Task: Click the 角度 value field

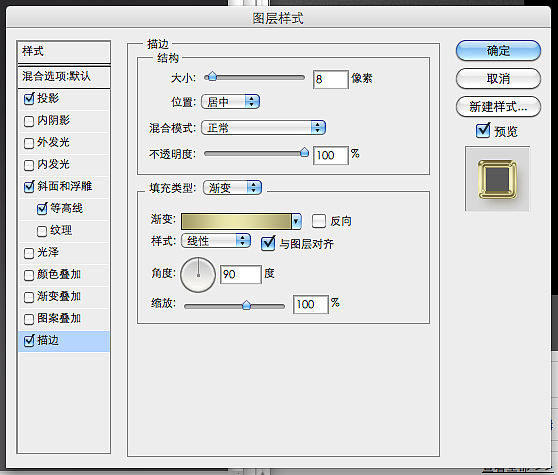Action: 241,274
